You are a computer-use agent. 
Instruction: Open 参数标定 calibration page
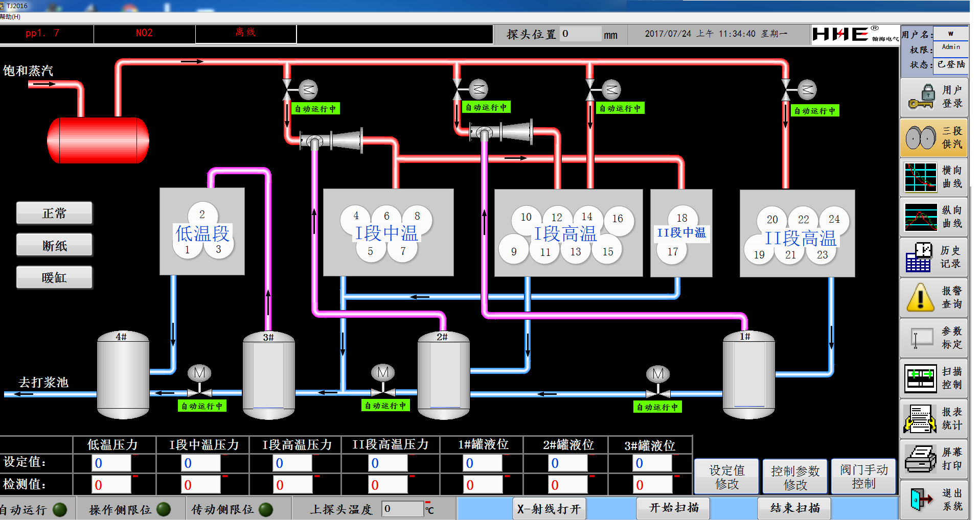[x=933, y=338]
